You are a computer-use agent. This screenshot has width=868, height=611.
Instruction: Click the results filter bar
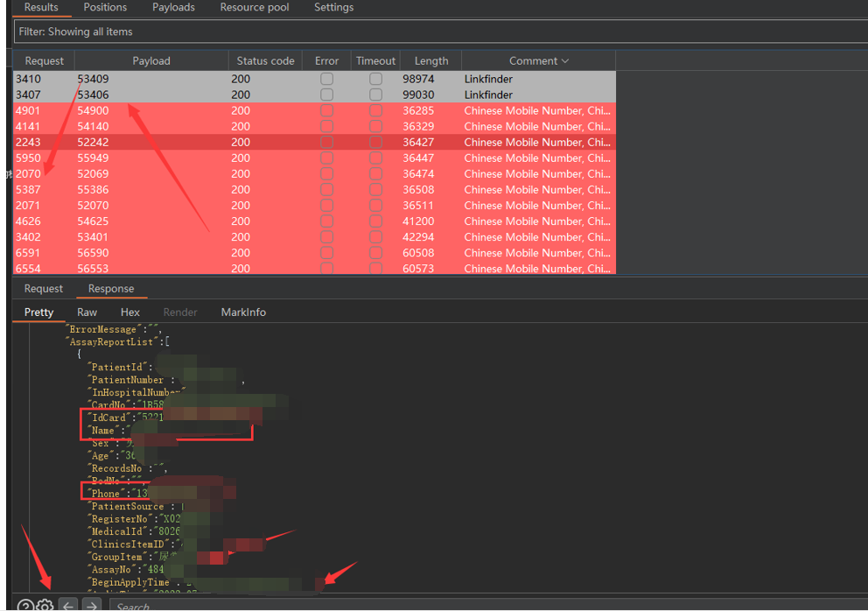(437, 32)
